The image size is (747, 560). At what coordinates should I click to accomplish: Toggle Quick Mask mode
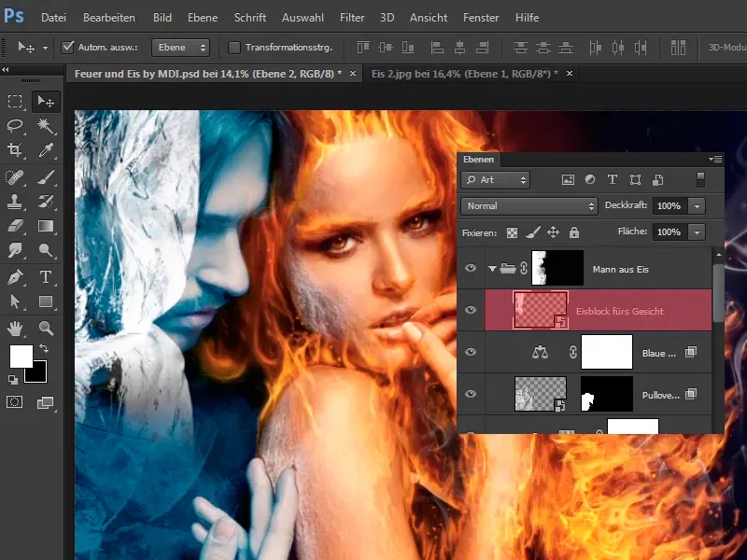point(14,402)
